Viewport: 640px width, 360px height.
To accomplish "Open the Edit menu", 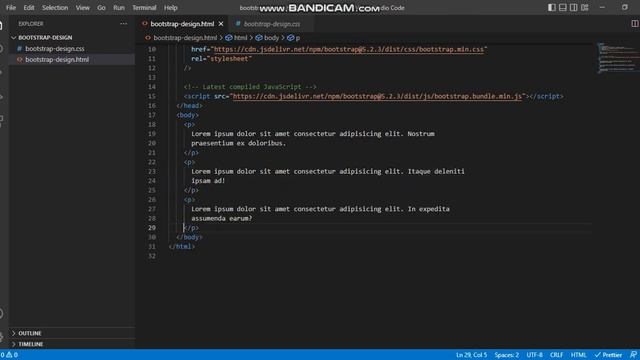I will [29, 8].
